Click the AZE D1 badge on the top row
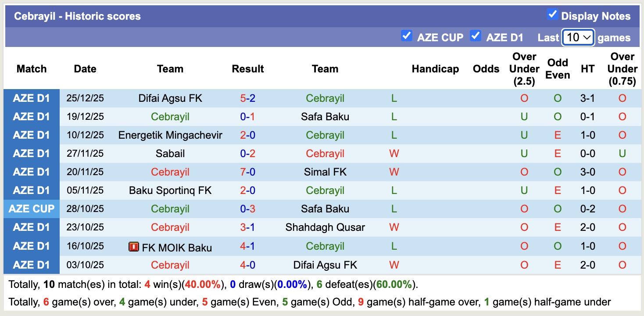Viewport: 644px width, 316px height. pos(32,98)
